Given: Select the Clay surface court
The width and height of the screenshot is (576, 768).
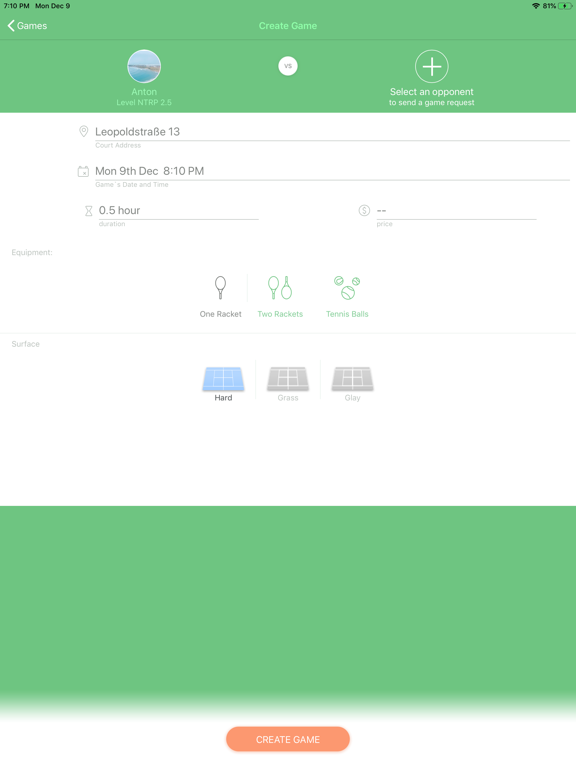Looking at the screenshot, I should (353, 384).
